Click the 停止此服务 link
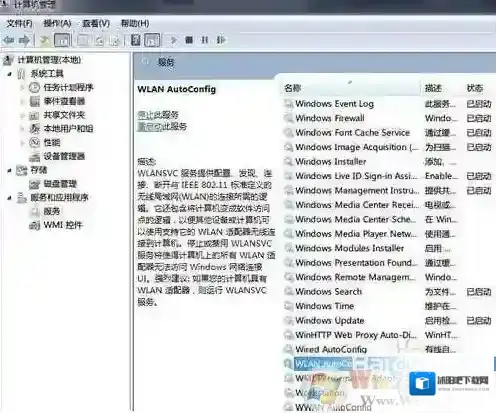Screen dimensions: 496x413 pos(158,115)
